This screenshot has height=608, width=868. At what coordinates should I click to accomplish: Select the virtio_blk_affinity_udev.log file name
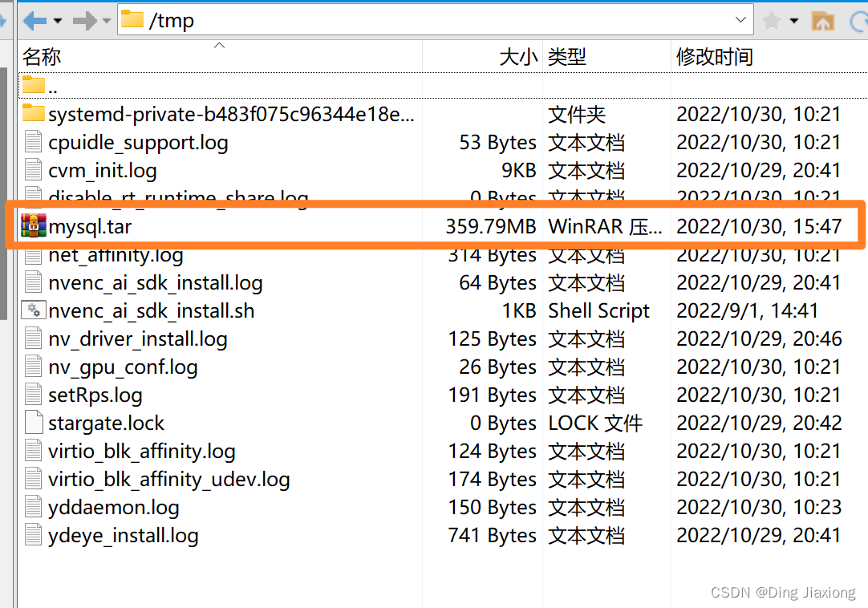[168, 480]
